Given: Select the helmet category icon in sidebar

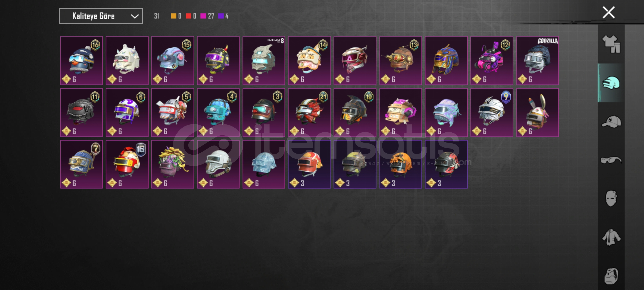Looking at the screenshot, I should tap(611, 83).
